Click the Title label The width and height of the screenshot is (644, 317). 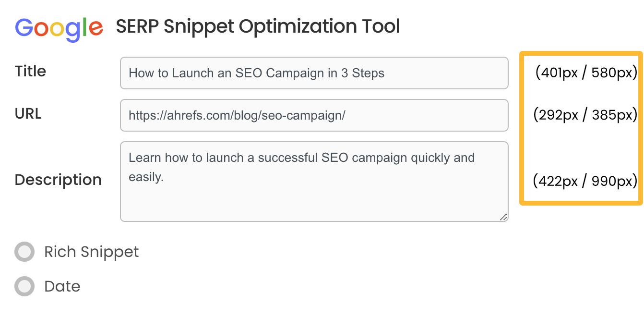coord(30,71)
